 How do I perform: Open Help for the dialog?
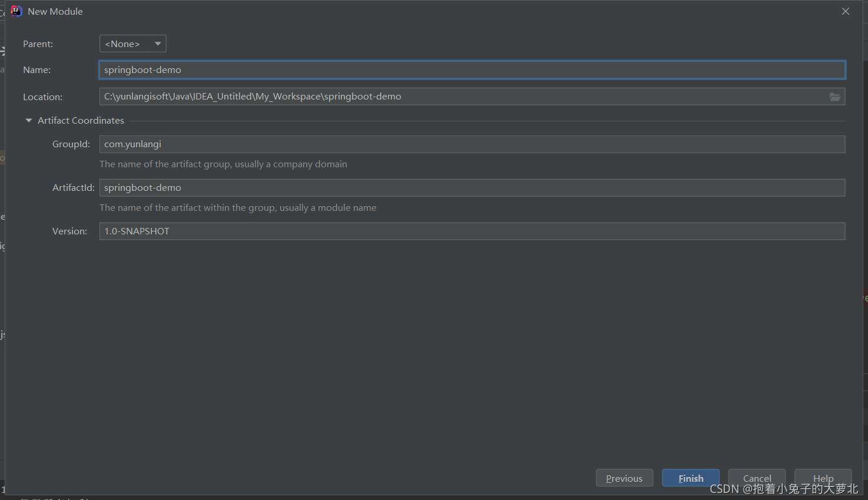coord(823,478)
